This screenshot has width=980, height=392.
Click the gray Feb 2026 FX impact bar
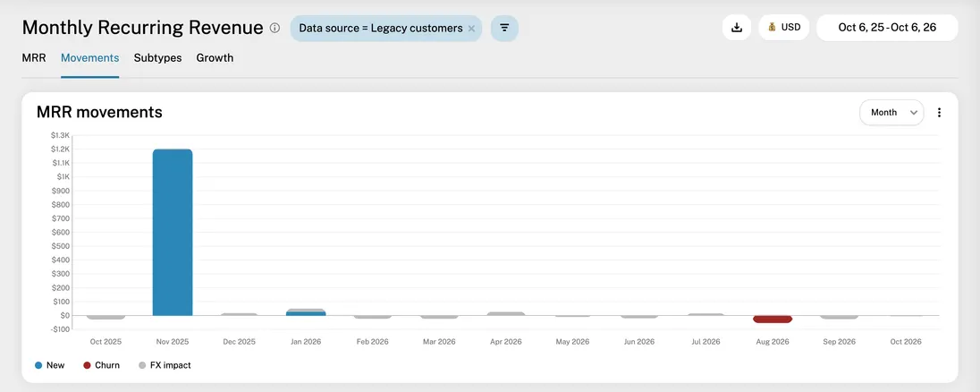[373, 317]
